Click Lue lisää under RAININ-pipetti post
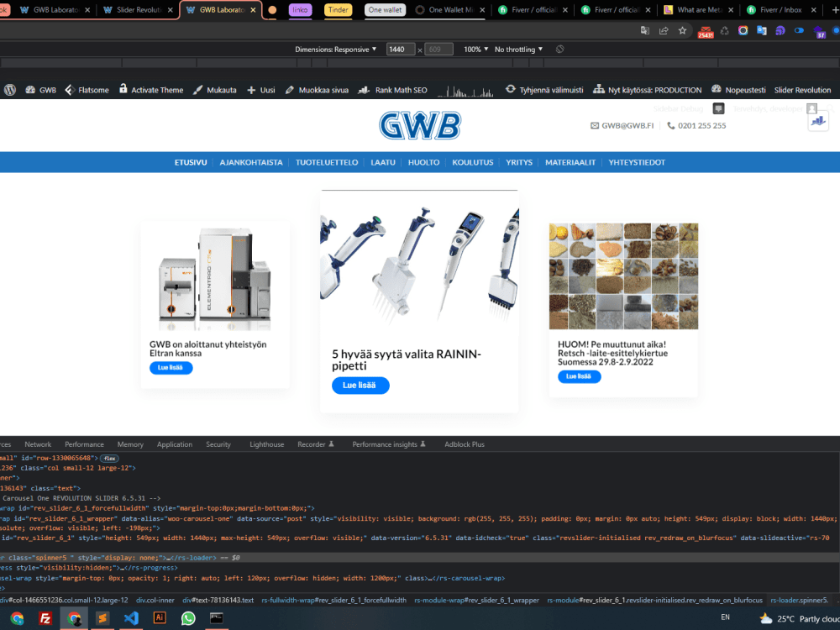840x630 pixels. pos(360,386)
